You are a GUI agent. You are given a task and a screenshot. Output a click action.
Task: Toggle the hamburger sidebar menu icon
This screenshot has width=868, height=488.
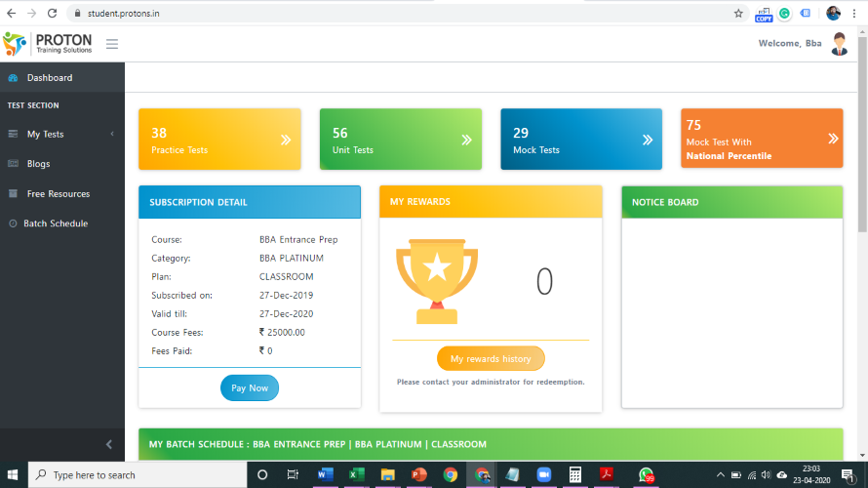(x=112, y=44)
